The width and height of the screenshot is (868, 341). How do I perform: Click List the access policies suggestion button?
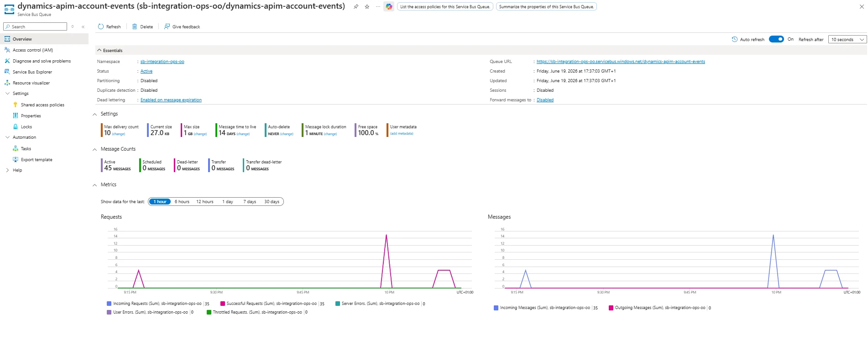coord(445,6)
